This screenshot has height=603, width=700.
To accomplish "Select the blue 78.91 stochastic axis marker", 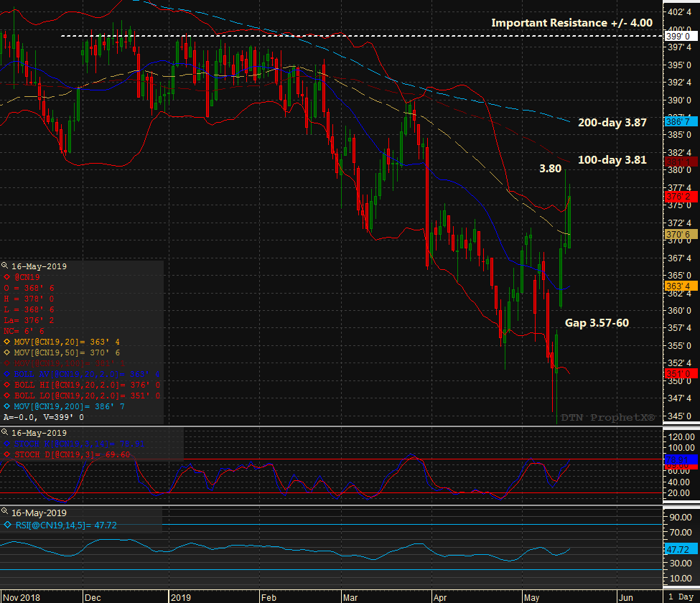I will 681,459.
